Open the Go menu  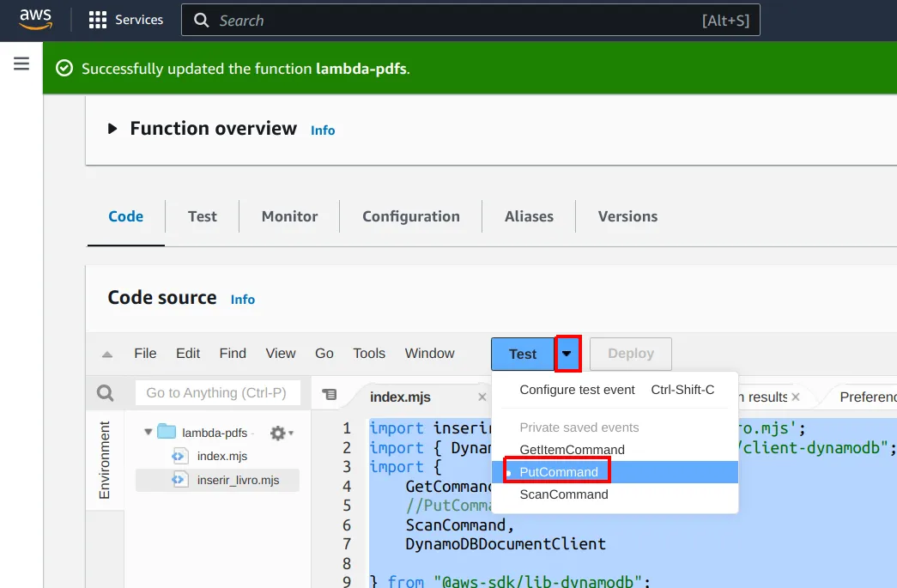[x=324, y=354]
